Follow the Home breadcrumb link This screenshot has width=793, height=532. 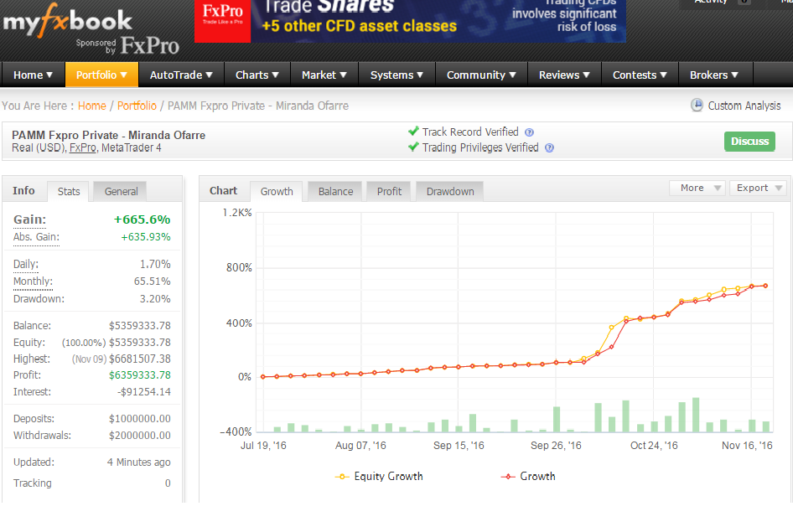(92, 106)
